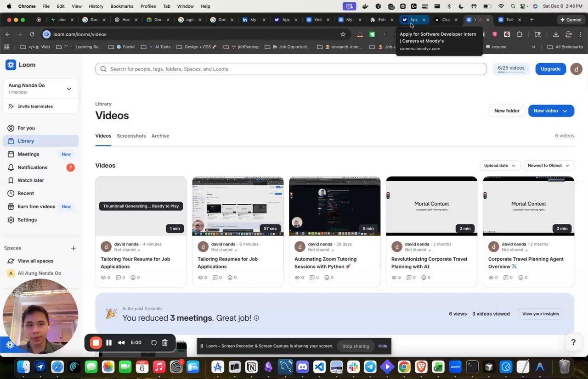Open the Newest to Oldest dropdown
588x379 pixels.
[548, 166]
